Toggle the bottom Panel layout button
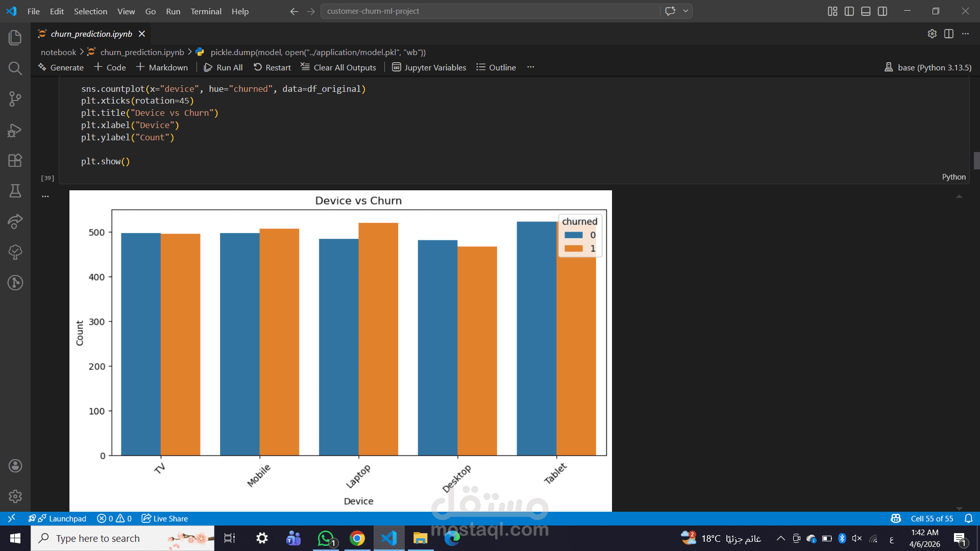The width and height of the screenshot is (980, 551). [866, 11]
